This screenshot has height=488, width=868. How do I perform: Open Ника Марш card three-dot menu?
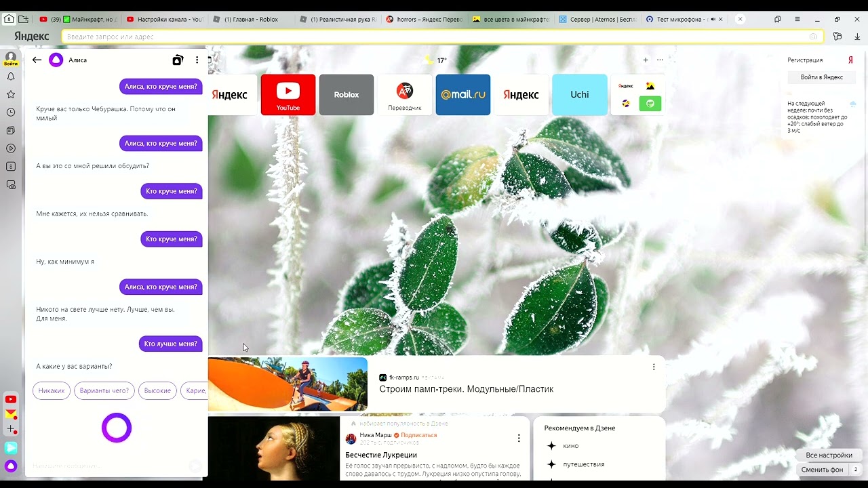click(519, 438)
